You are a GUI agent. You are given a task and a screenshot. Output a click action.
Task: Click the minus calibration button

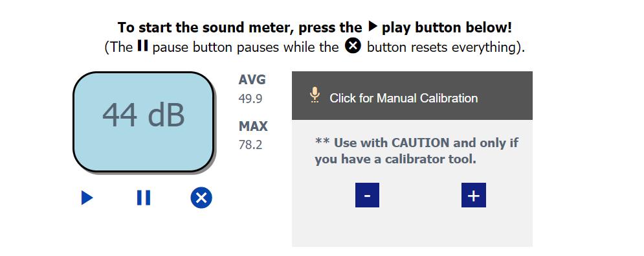point(367,195)
